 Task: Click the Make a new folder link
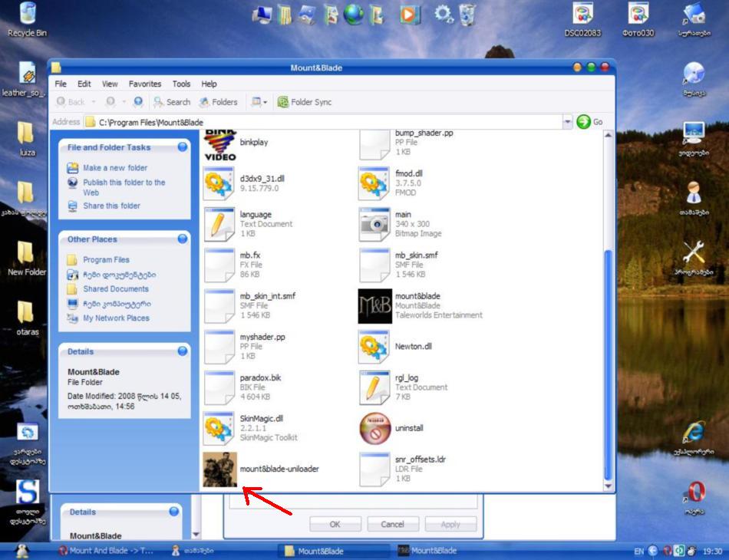[x=115, y=168]
